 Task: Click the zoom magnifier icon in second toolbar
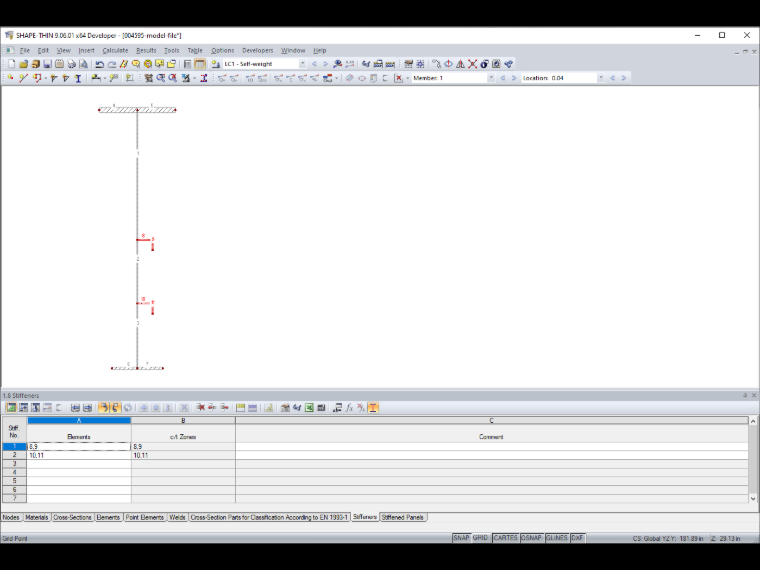tap(160, 78)
